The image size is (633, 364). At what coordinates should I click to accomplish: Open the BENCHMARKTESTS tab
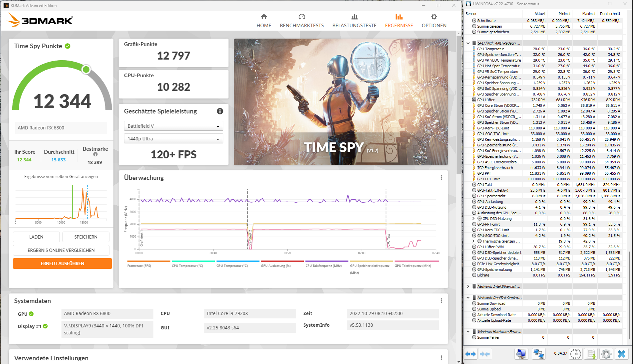pyautogui.click(x=302, y=21)
